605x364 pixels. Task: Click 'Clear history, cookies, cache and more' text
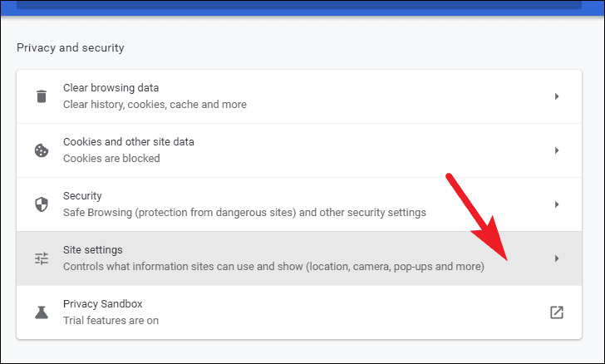point(155,105)
